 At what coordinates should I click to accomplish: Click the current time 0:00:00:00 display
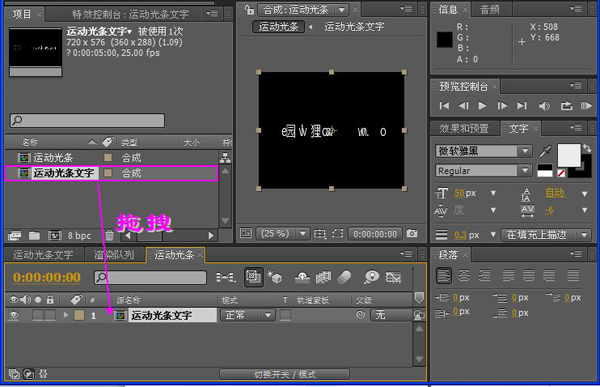[x=47, y=277]
